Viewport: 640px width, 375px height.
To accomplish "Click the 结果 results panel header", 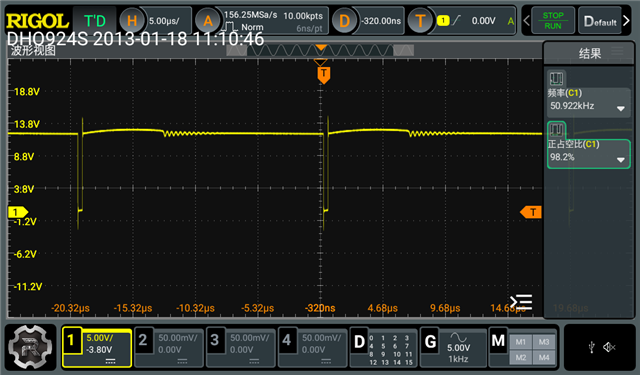I will click(590, 53).
